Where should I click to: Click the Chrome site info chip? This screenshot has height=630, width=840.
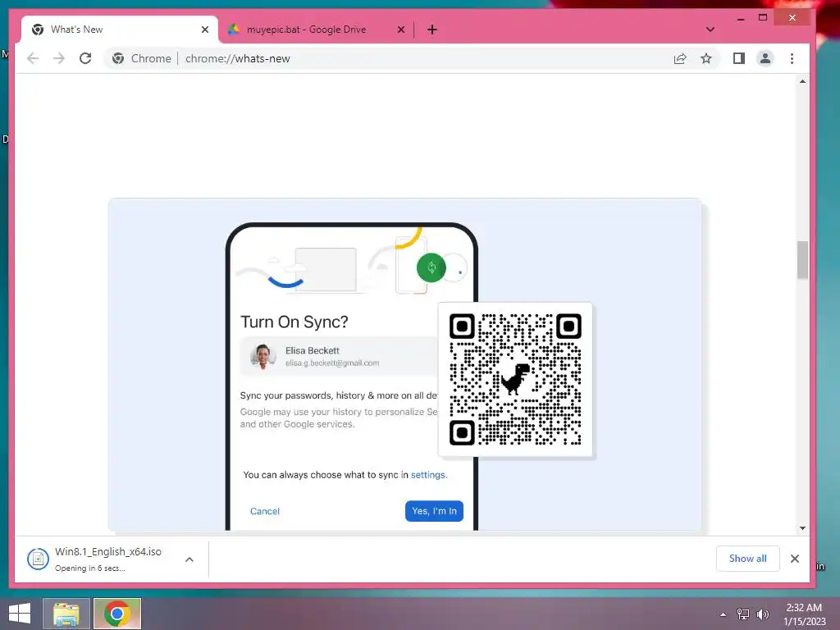click(142, 58)
